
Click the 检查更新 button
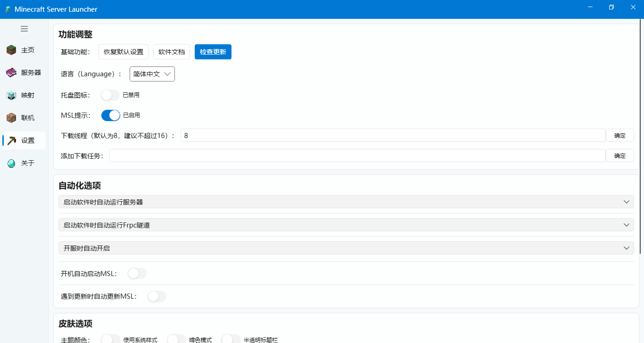[213, 52]
